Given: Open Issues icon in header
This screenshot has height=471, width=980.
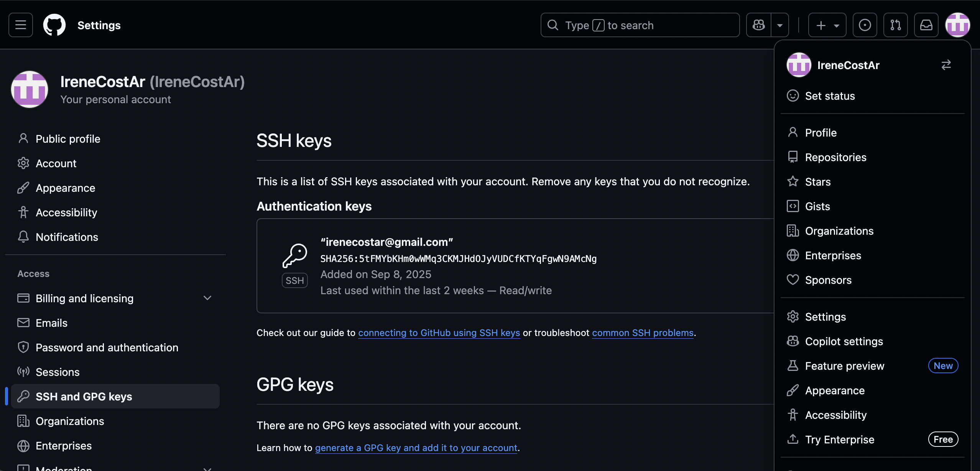Looking at the screenshot, I should tap(865, 25).
